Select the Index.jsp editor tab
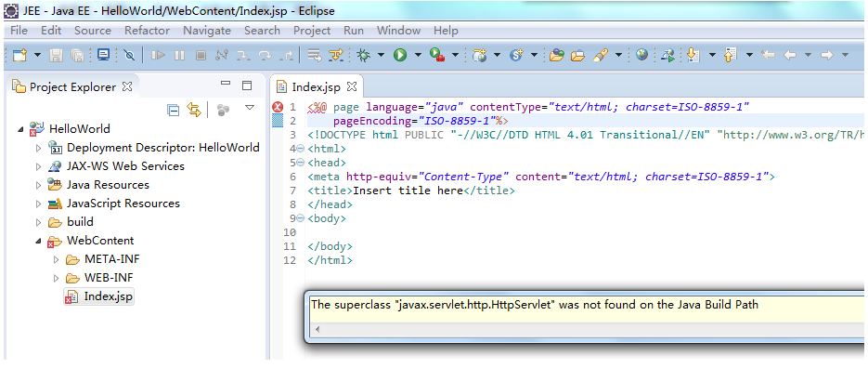868x368 pixels. 316,87
